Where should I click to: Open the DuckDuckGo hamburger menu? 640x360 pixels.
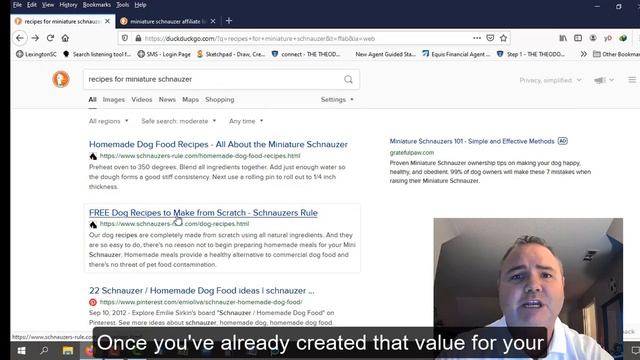click(632, 80)
